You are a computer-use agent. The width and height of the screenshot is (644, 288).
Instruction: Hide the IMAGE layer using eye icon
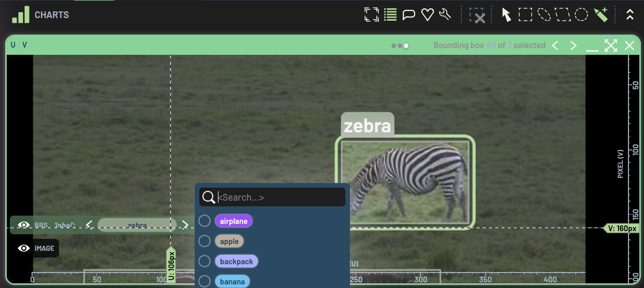tap(23, 249)
